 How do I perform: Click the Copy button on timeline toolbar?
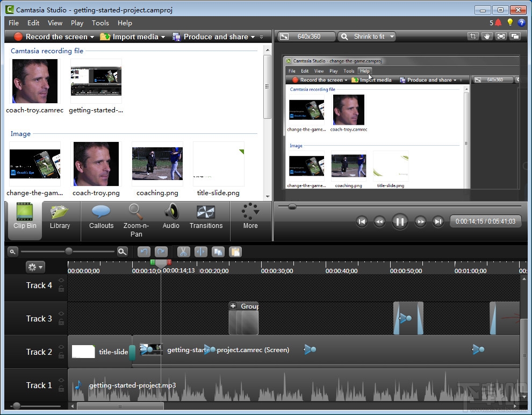tap(218, 252)
